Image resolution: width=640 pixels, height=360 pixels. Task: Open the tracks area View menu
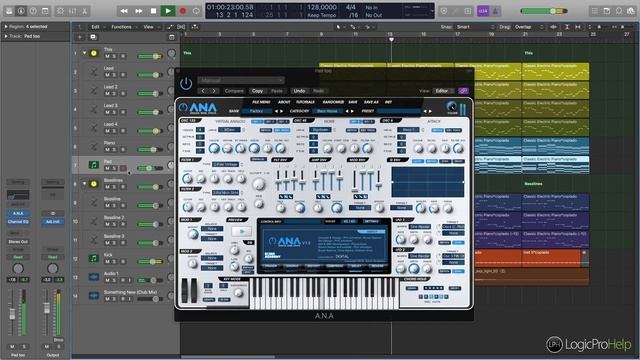pyautogui.click(x=150, y=27)
